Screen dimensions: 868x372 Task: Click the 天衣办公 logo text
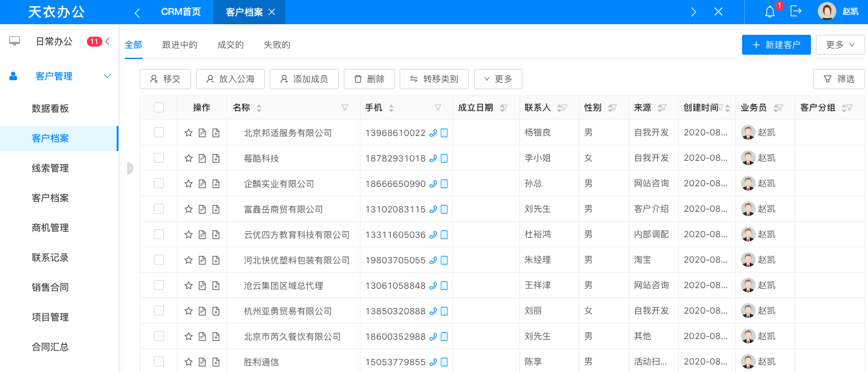(x=56, y=12)
